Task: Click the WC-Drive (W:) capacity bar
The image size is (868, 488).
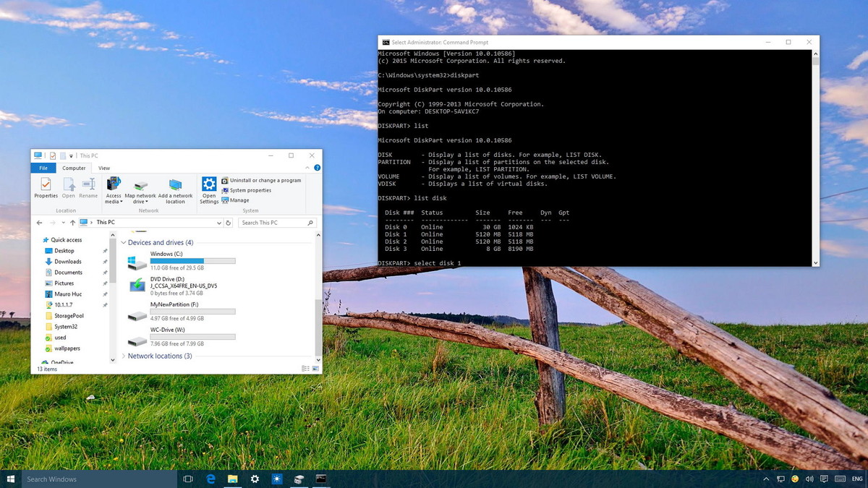Action: (192, 336)
